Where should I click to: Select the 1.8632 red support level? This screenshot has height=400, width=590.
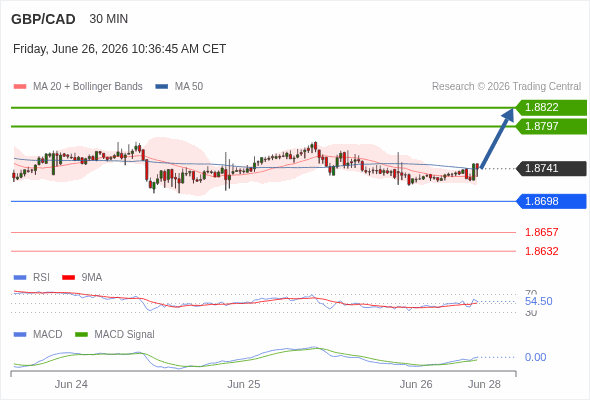tap(541, 251)
